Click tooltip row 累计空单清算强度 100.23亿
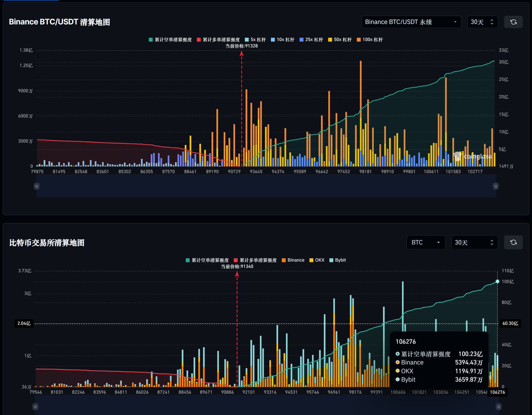Screen dimensions: 532x415 439,354
